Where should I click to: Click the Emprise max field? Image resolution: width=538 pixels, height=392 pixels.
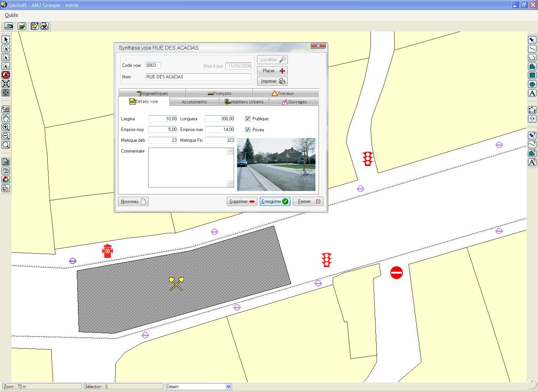(x=220, y=130)
